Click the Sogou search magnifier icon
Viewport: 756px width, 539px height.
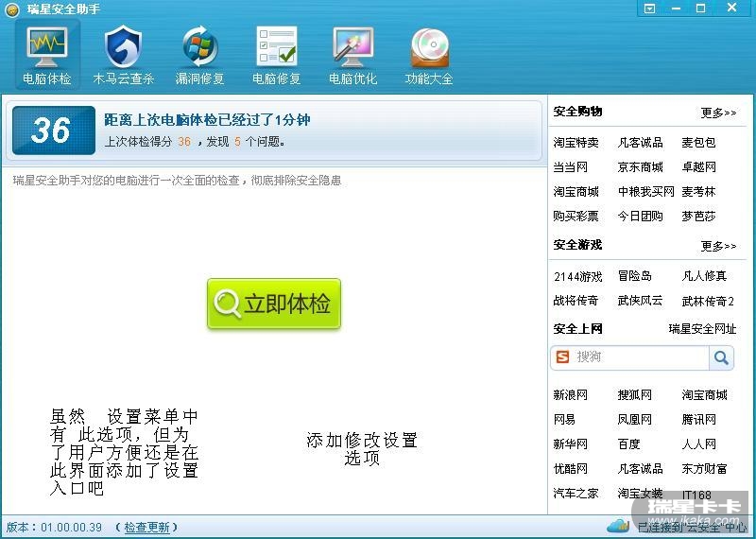click(x=721, y=357)
